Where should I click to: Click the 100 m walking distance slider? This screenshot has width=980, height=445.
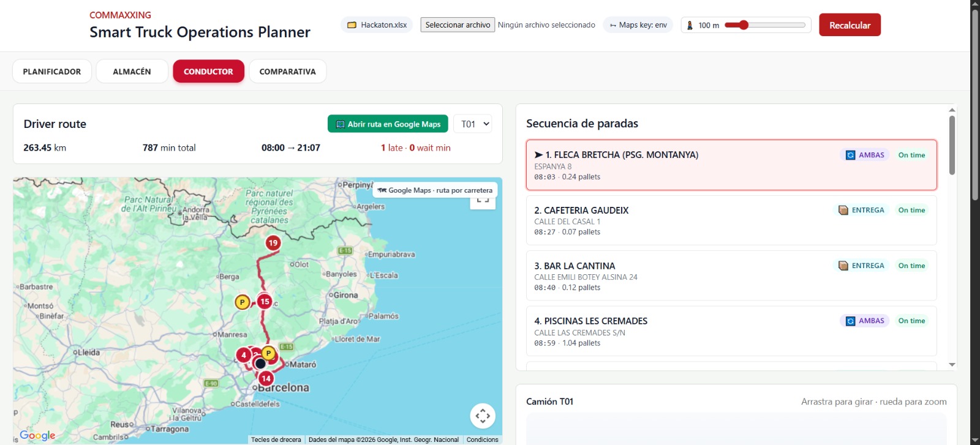(764, 25)
